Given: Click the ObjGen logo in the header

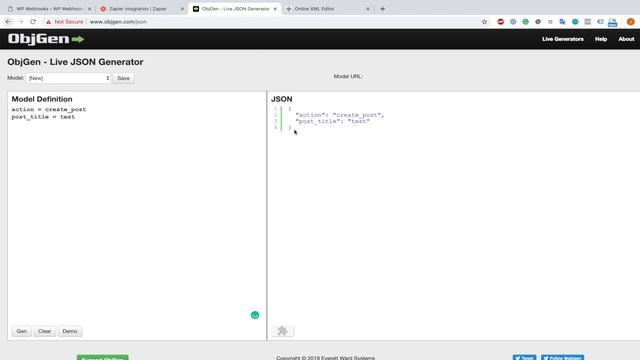Looking at the screenshot, I should 46,39.
